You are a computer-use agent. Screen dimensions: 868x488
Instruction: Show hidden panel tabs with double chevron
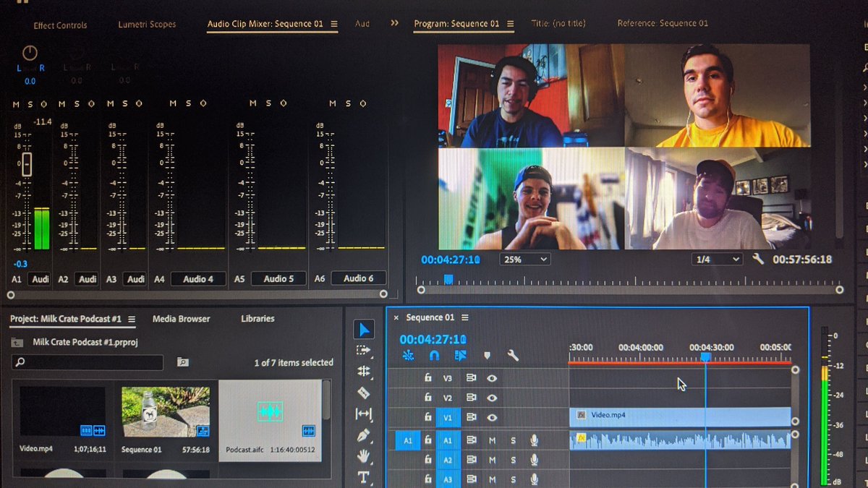(x=394, y=23)
